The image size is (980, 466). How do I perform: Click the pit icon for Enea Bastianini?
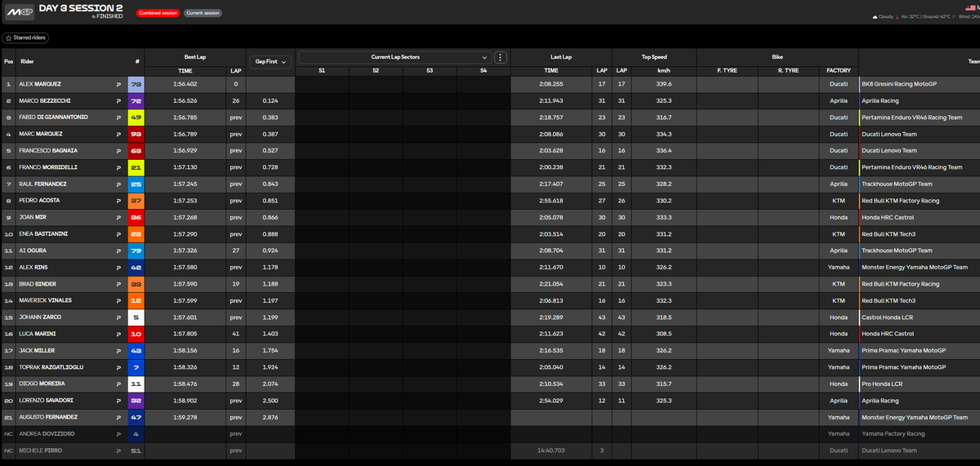[118, 233]
